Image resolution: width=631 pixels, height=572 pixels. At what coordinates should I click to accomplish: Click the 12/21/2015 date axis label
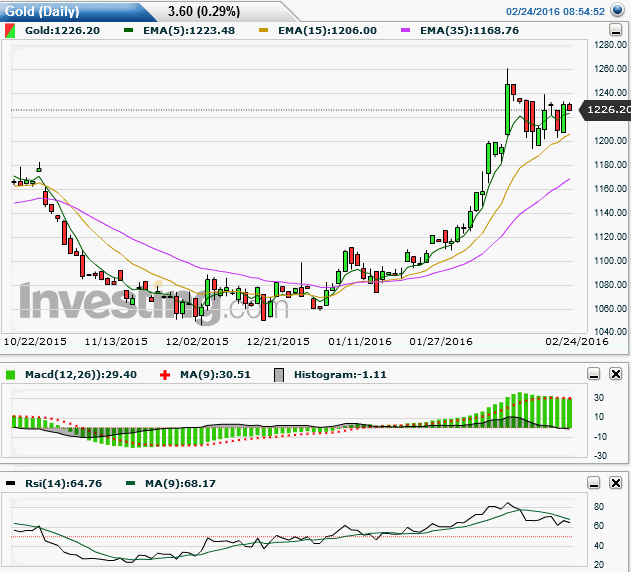[x=278, y=342]
